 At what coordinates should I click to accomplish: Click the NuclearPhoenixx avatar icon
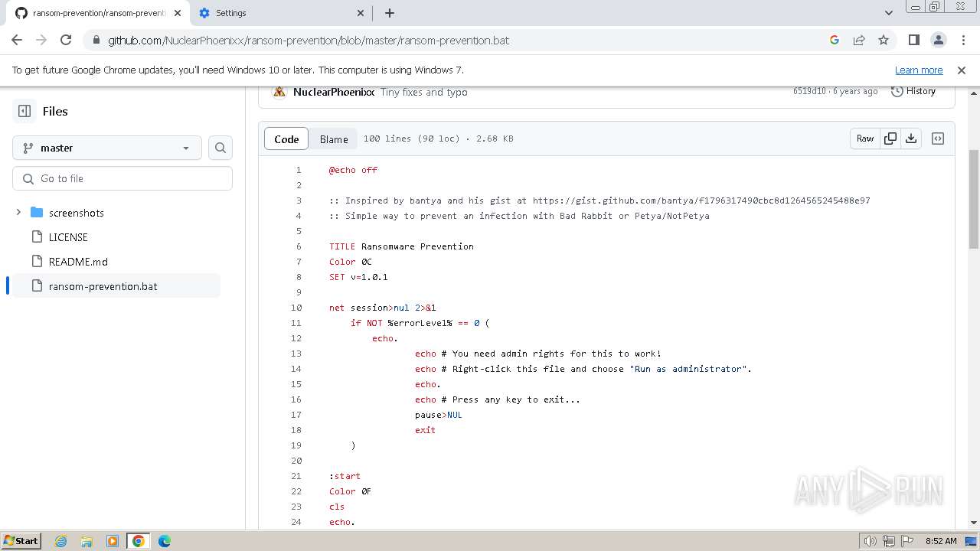279,92
